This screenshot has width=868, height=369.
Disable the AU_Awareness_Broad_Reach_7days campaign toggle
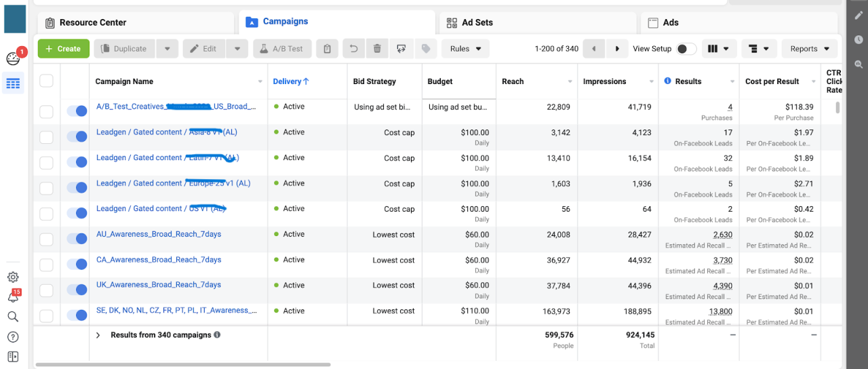[77, 239]
